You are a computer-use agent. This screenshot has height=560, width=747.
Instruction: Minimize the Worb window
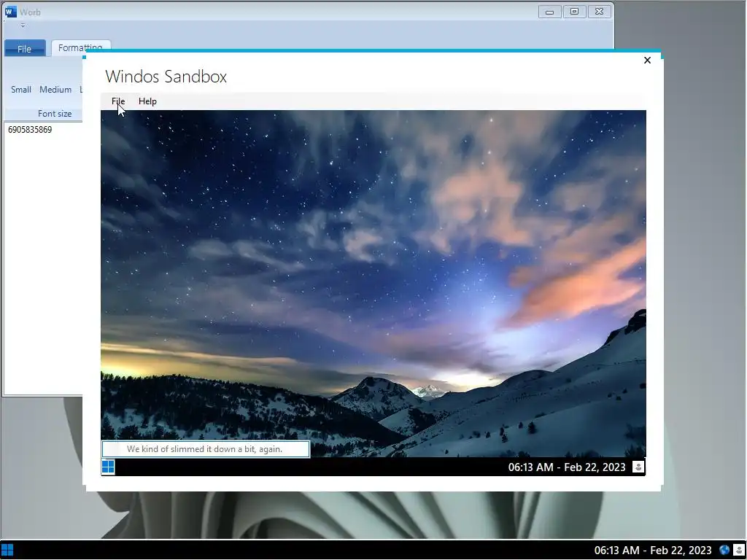point(549,12)
